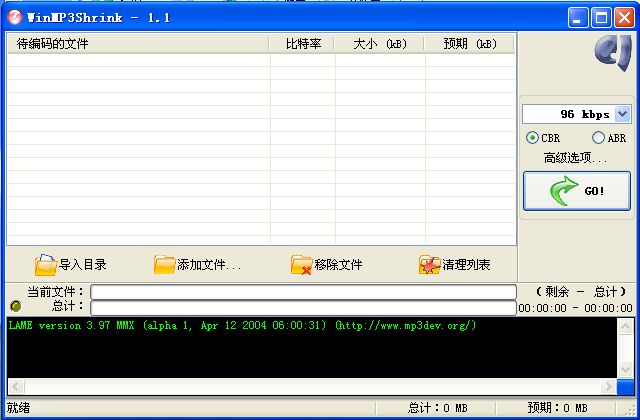This screenshot has width=640, height=420.
Task: Click log scroll down arrow
Action: coord(625,369)
